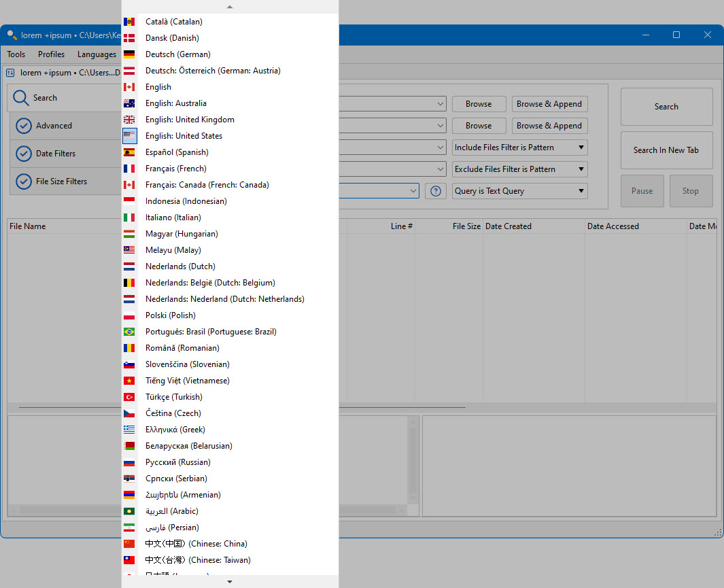Open the Profiles menu
This screenshot has height=588, width=724.
coord(51,54)
